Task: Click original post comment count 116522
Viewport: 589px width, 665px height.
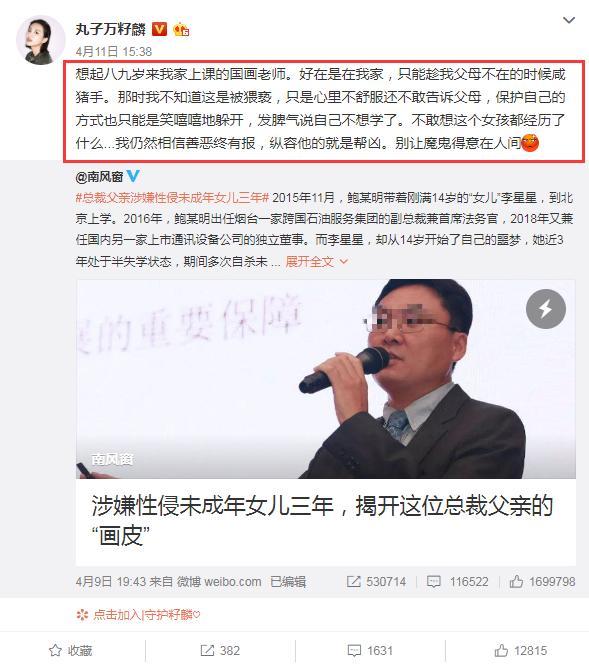Action: (x=458, y=581)
